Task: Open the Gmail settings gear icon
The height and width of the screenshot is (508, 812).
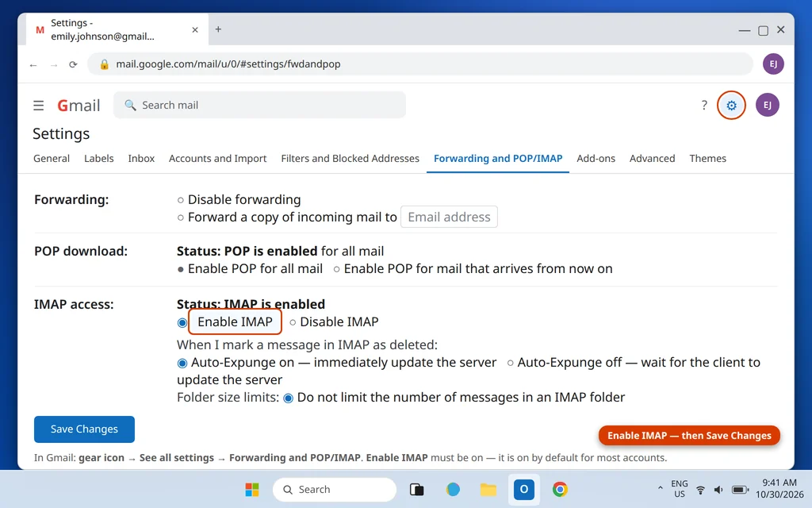Action: tap(731, 106)
